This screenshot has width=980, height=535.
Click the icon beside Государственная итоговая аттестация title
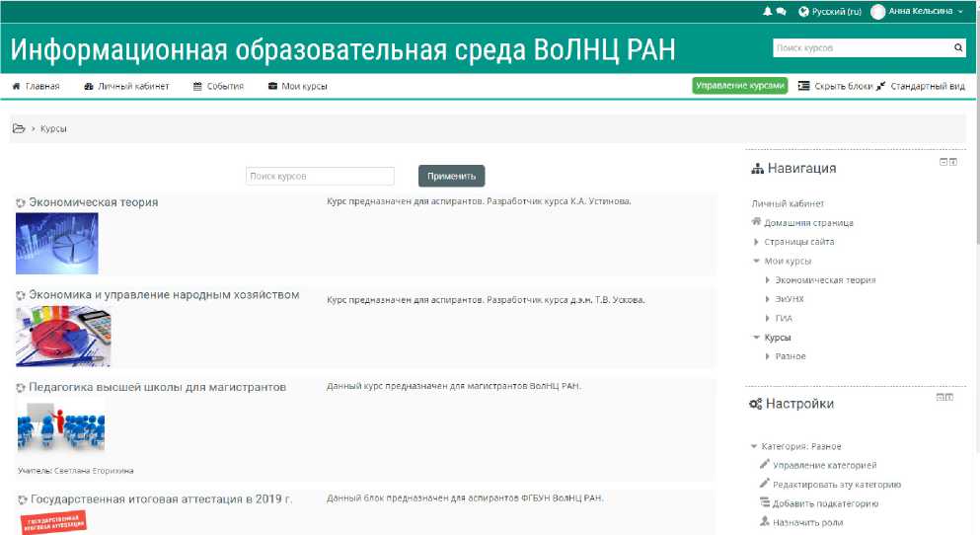(x=22, y=499)
